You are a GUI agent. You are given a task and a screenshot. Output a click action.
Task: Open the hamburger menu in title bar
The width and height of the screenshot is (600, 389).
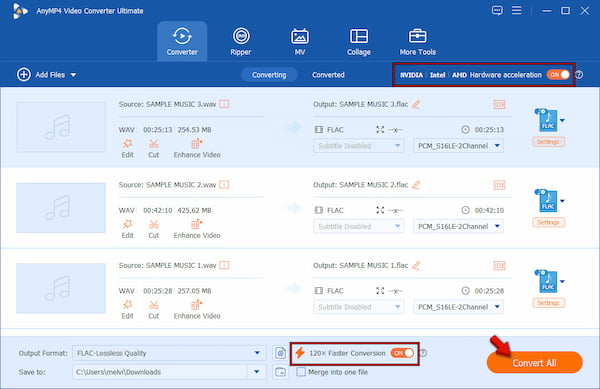517,10
